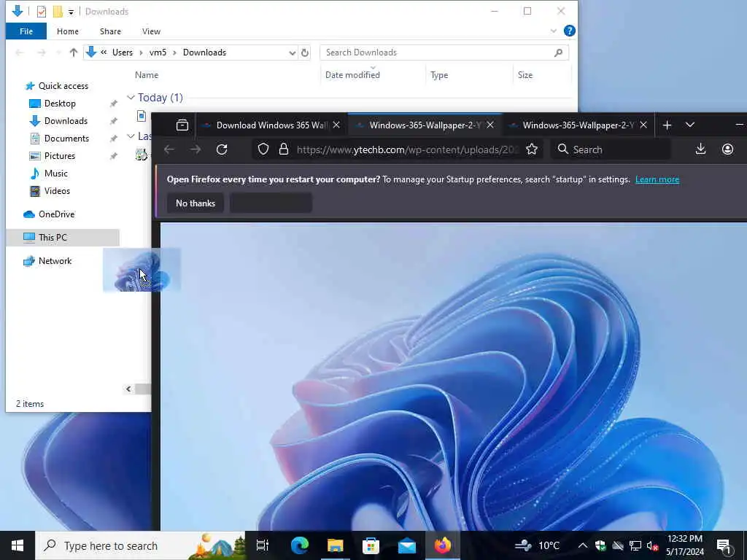The width and height of the screenshot is (747, 560).
Task: Open the Home ribbon tab in Explorer
Action: [68, 31]
